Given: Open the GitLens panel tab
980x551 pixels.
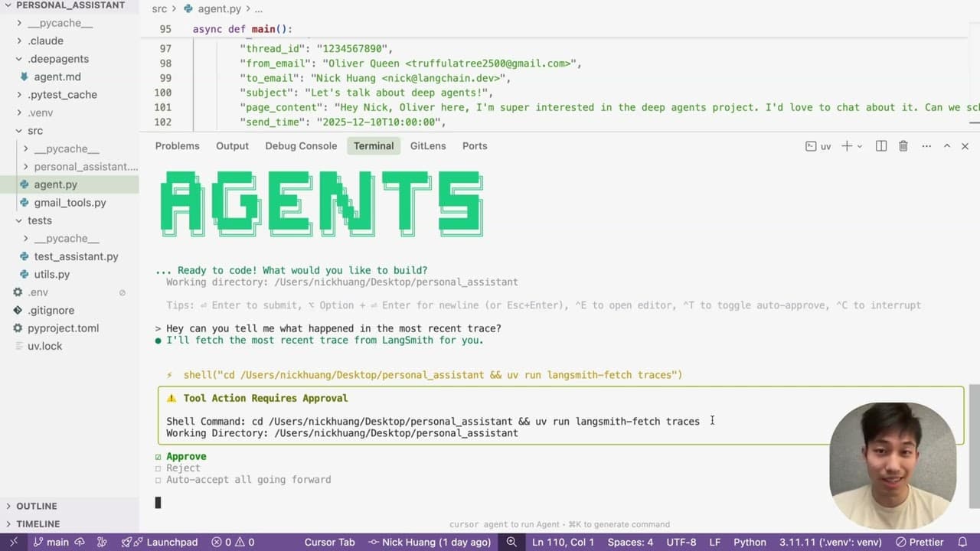Looking at the screenshot, I should pyautogui.click(x=427, y=145).
